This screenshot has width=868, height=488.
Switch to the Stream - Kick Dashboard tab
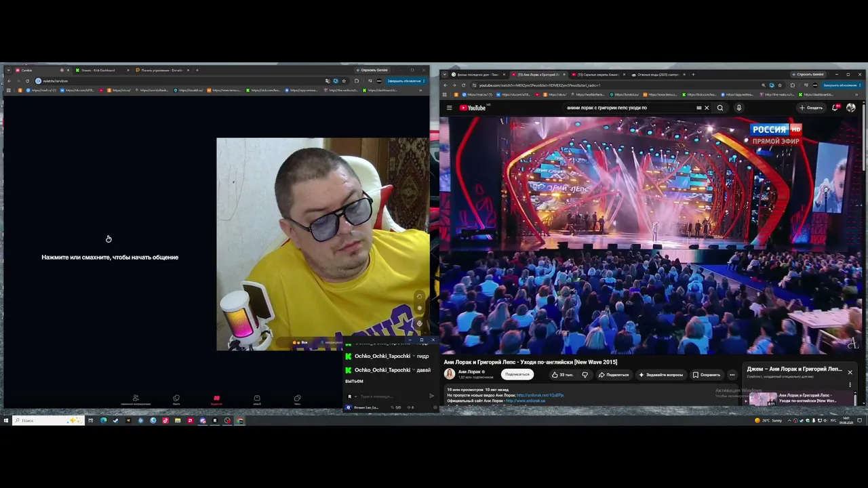coord(102,70)
